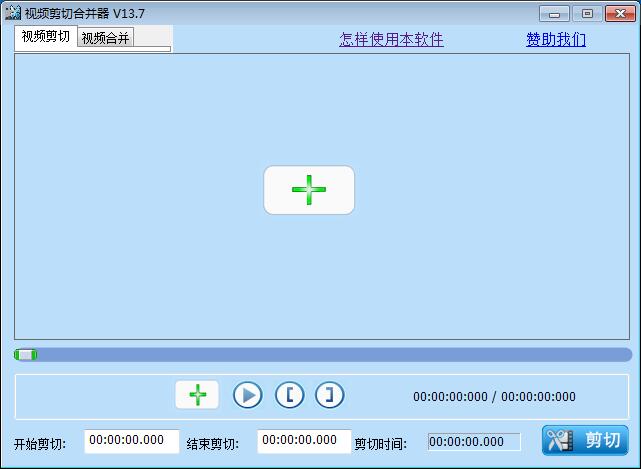This screenshot has width=641, height=469.
Task: Click the 00:00:00:000 / 00:00:00:000 time display
Action: click(494, 397)
